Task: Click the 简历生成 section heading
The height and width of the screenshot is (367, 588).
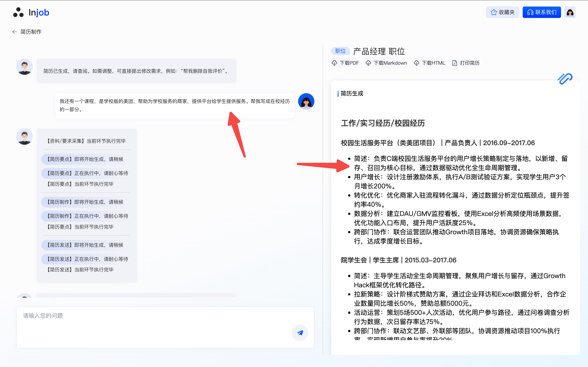Action: click(352, 94)
